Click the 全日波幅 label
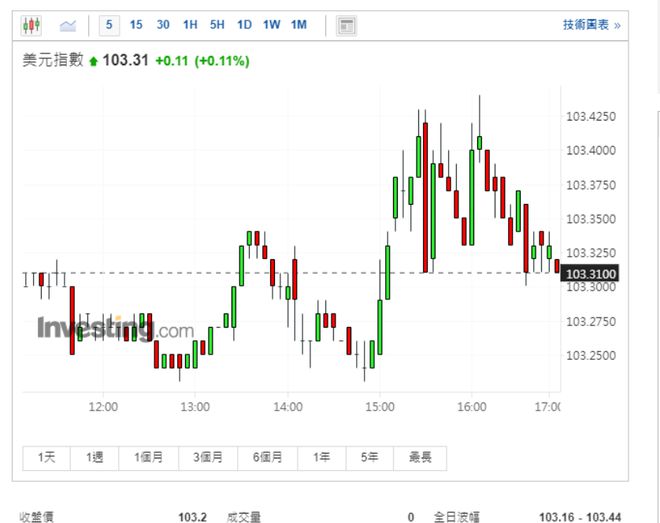This screenshot has width=660, height=523. pyautogui.click(x=457, y=517)
